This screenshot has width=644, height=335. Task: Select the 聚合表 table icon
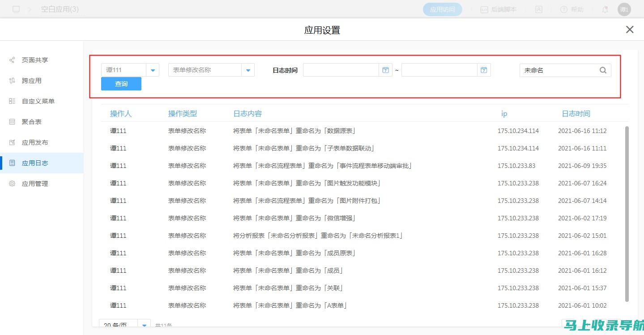point(12,122)
